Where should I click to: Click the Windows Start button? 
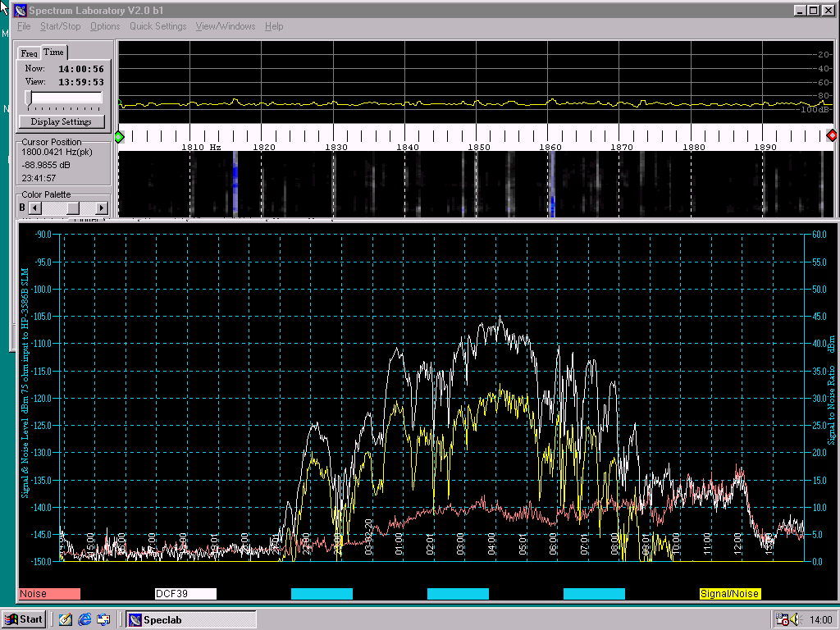pos(24,619)
